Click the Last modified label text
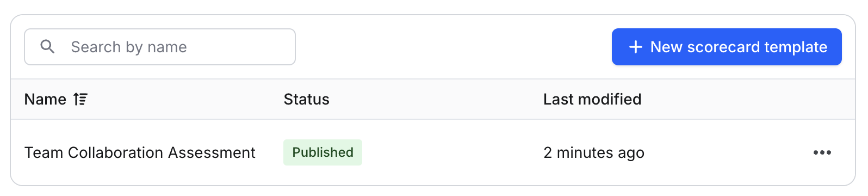This screenshot has height=196, width=868. coord(592,99)
